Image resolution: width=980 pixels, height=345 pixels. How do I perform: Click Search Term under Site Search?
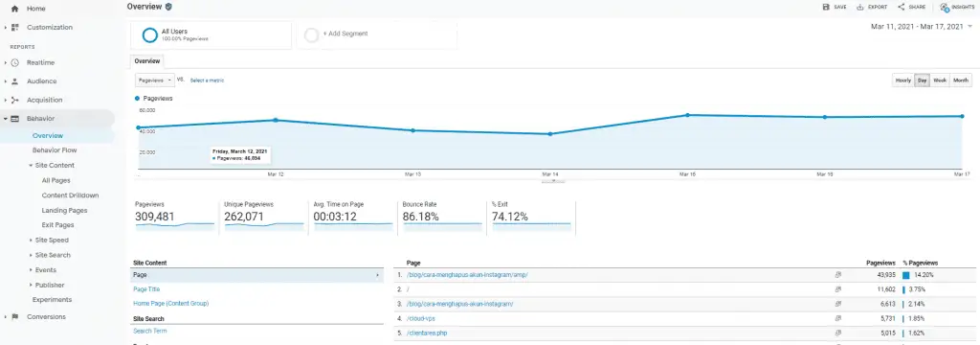[150, 331]
